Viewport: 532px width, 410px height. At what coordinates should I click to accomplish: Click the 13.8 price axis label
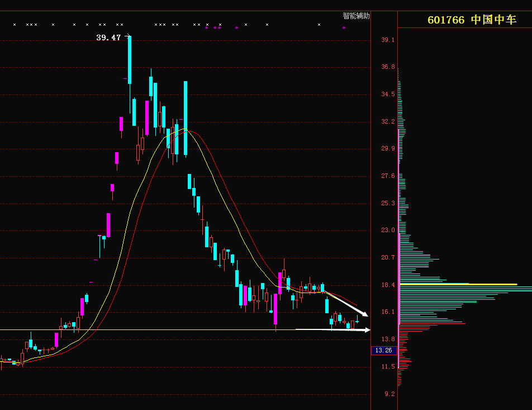(388, 340)
